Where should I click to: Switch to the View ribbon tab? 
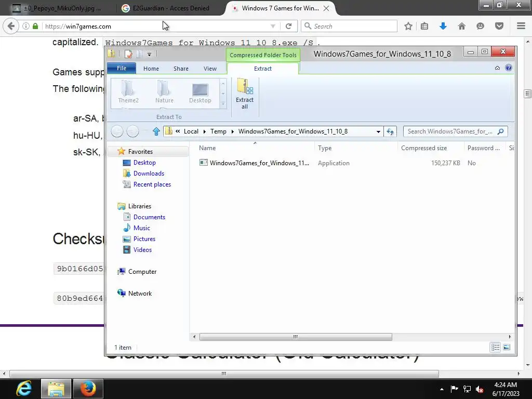click(x=210, y=69)
